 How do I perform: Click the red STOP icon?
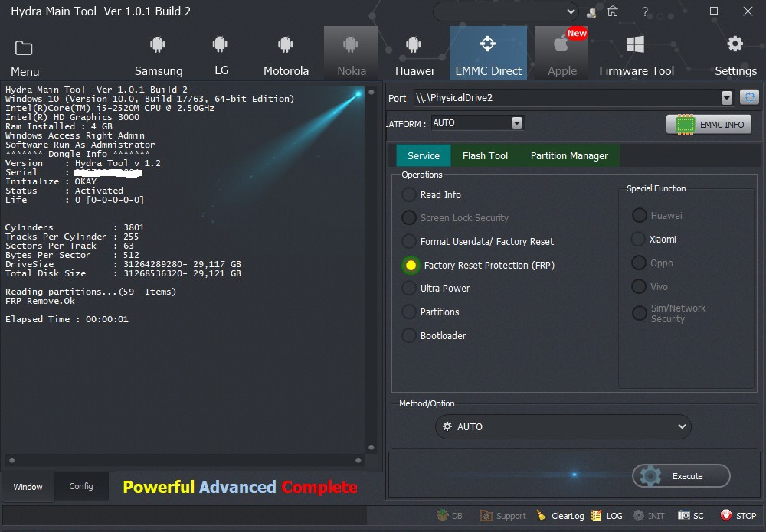[726, 515]
